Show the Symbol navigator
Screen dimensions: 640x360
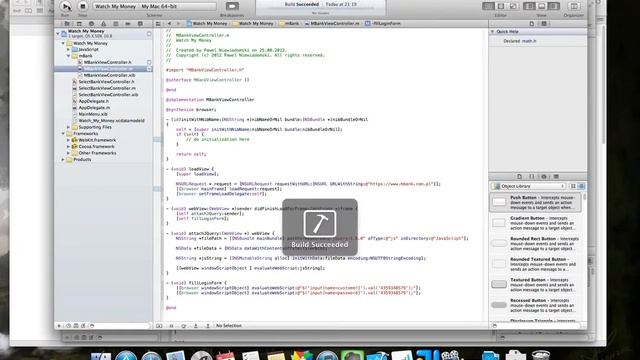pos(79,24)
